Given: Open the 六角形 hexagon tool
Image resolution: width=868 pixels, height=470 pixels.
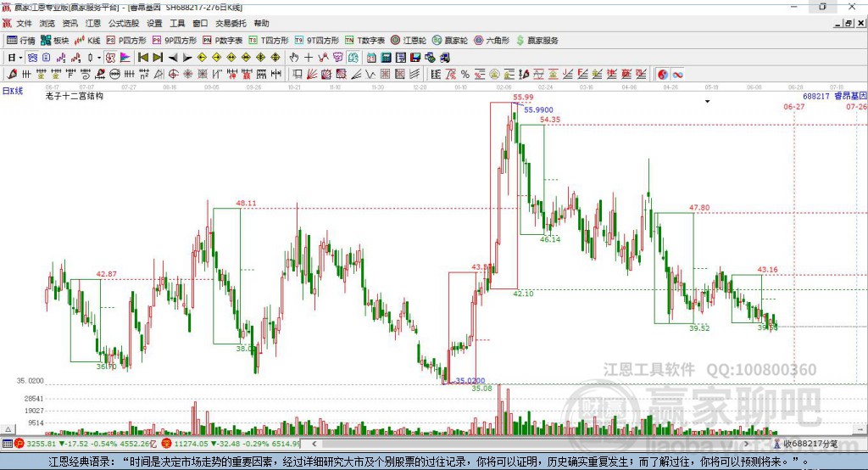Looking at the screenshot, I should click(x=492, y=41).
